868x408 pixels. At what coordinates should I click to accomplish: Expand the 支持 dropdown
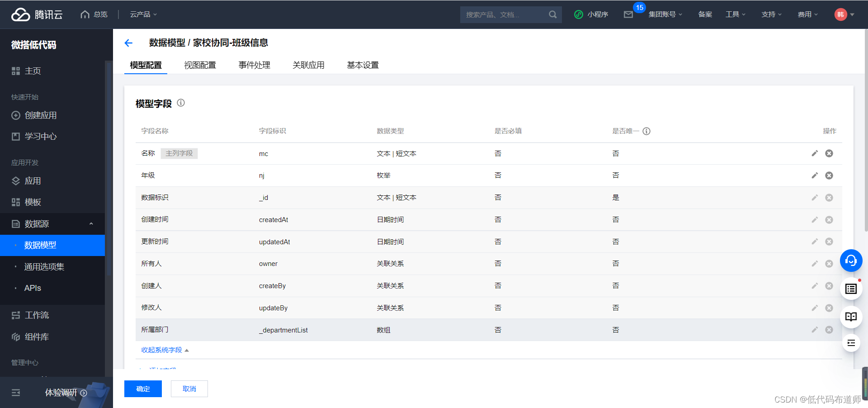coord(771,14)
